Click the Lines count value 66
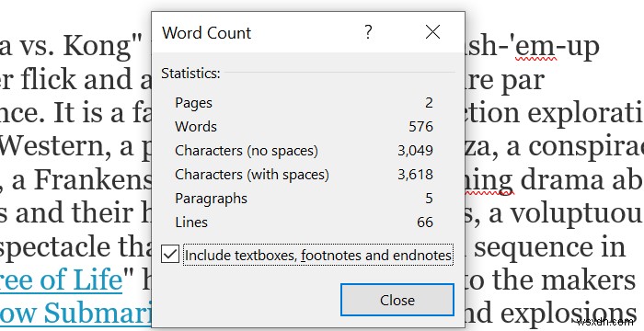This screenshot has height=331, width=644. [425, 223]
